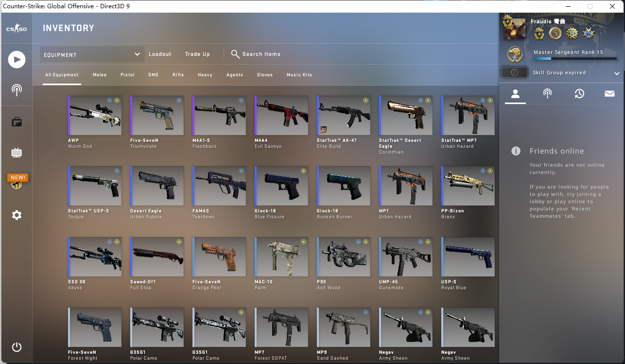Open the inventory briefcase icon
This screenshot has width=625, height=364.
[x=17, y=122]
